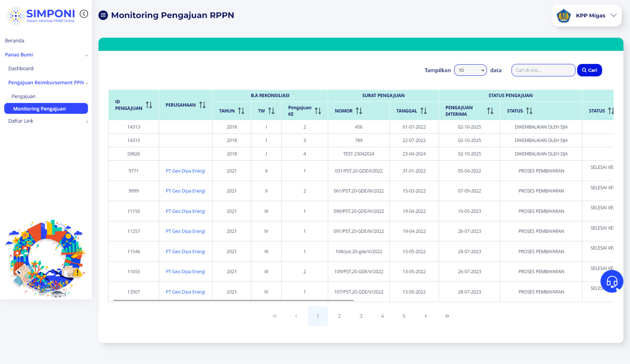Click nomor cell '109/PST.20-GDE/V/2022'
Screen dimensions: 630x364
[x=359, y=272]
